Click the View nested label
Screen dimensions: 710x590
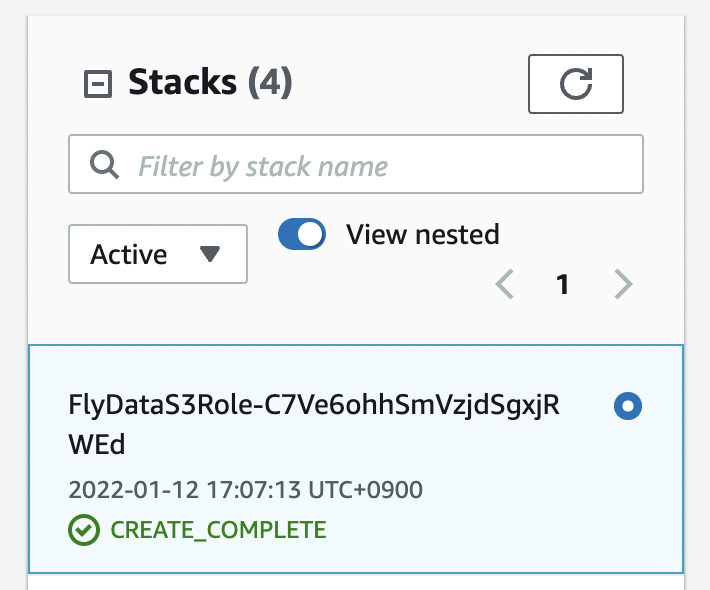point(422,235)
